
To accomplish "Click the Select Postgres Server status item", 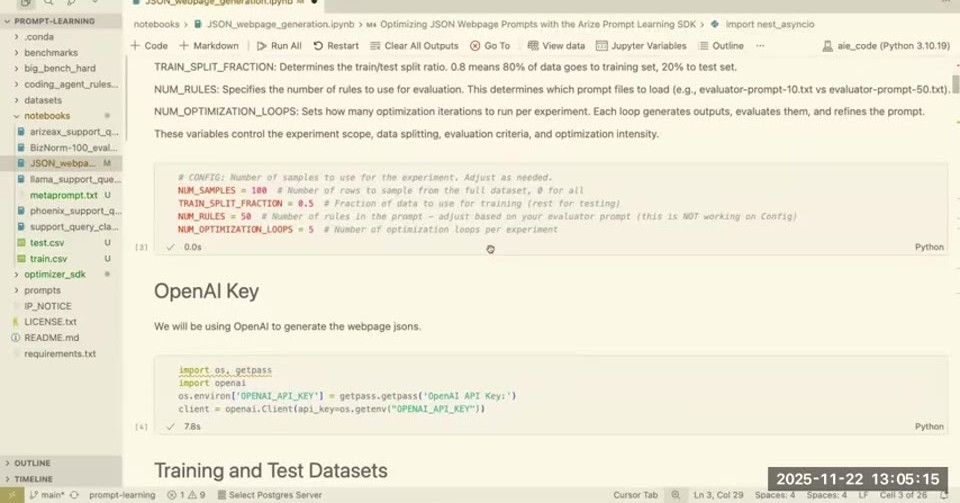I will coord(269,495).
